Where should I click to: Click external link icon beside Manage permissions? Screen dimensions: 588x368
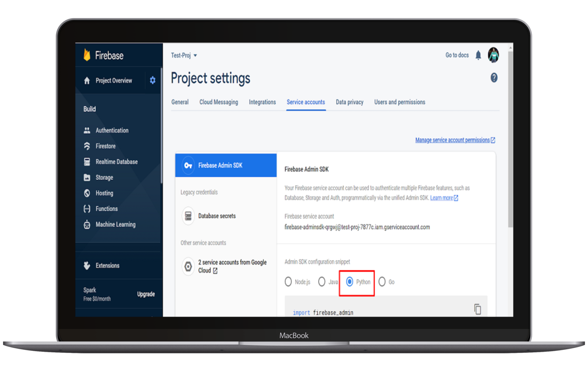point(493,140)
